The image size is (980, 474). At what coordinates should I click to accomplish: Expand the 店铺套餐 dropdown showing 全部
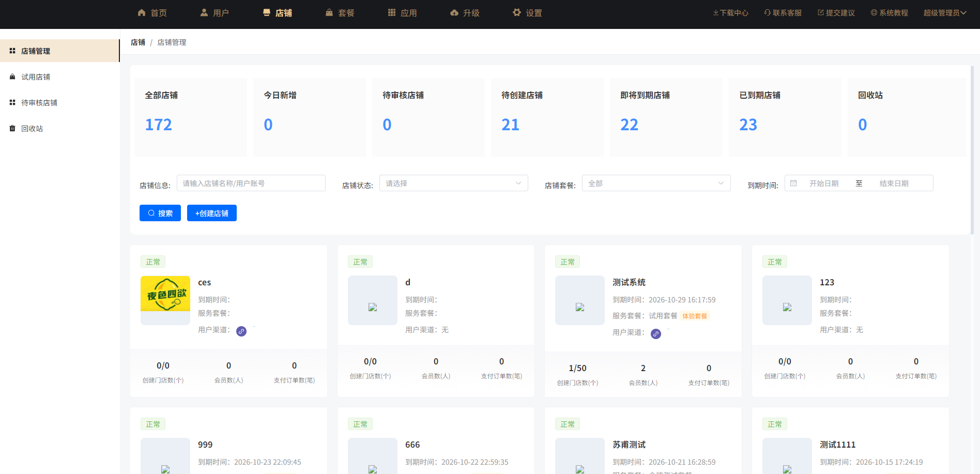click(x=655, y=183)
